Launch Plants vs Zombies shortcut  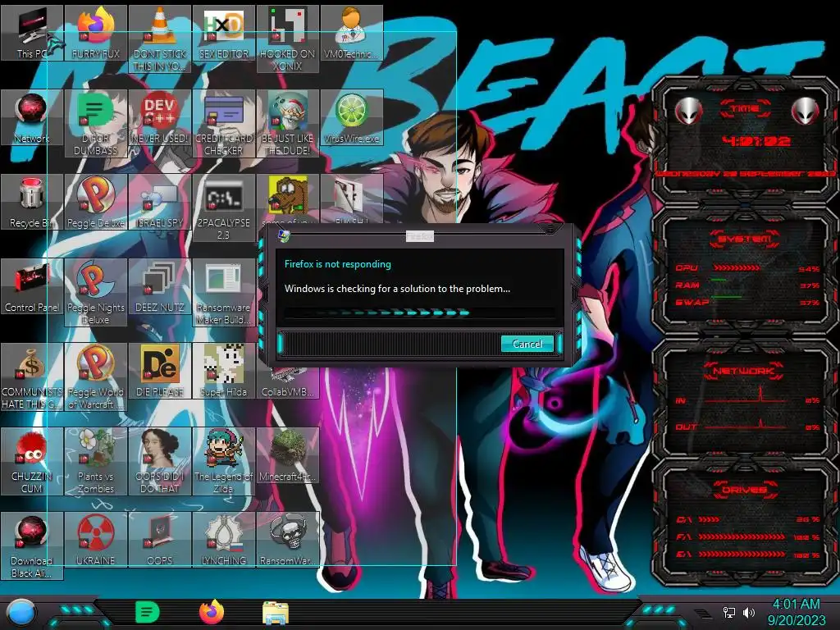click(x=96, y=461)
